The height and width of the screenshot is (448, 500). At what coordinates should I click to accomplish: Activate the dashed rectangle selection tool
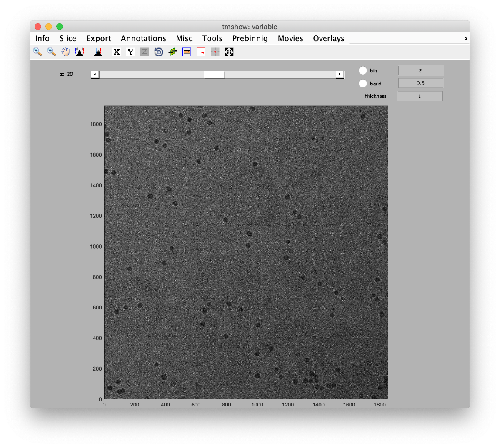pyautogui.click(x=201, y=52)
